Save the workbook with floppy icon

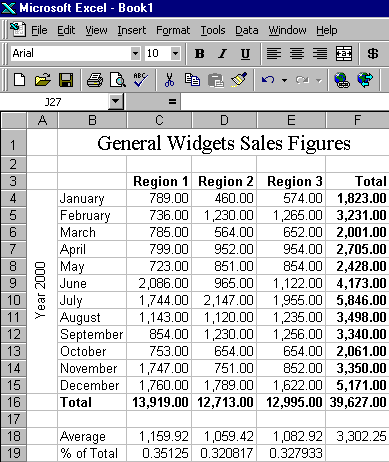66,80
